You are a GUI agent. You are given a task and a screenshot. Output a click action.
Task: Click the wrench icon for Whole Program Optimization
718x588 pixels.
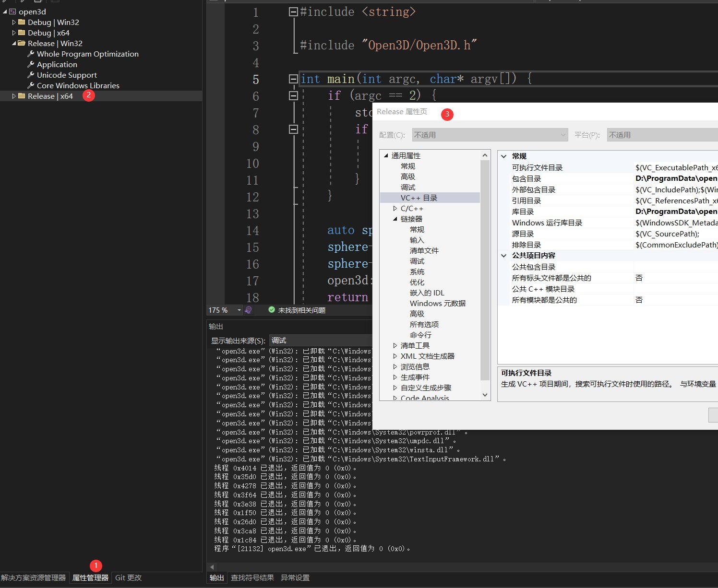pyautogui.click(x=31, y=54)
